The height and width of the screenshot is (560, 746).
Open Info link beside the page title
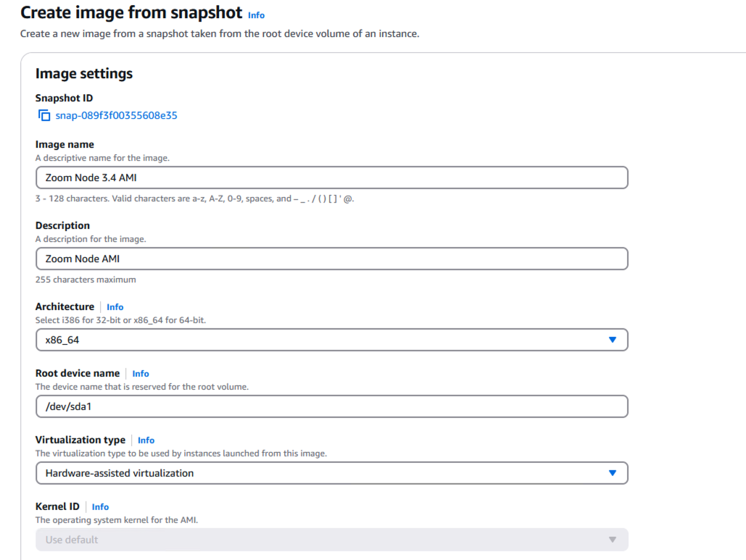pyautogui.click(x=256, y=15)
